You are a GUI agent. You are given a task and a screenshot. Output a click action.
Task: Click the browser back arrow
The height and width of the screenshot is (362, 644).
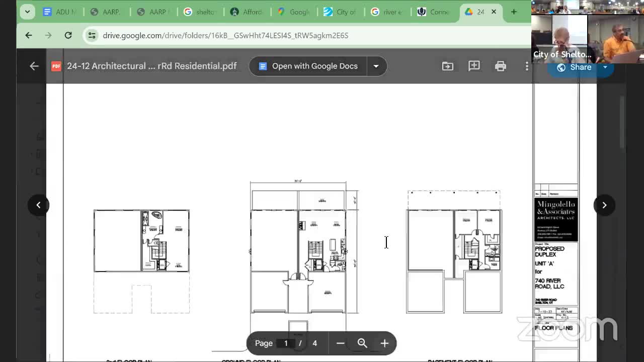29,35
